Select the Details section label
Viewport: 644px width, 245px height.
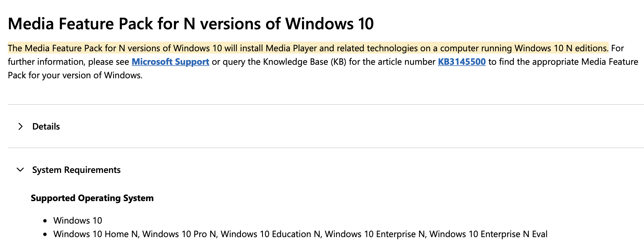(x=46, y=126)
